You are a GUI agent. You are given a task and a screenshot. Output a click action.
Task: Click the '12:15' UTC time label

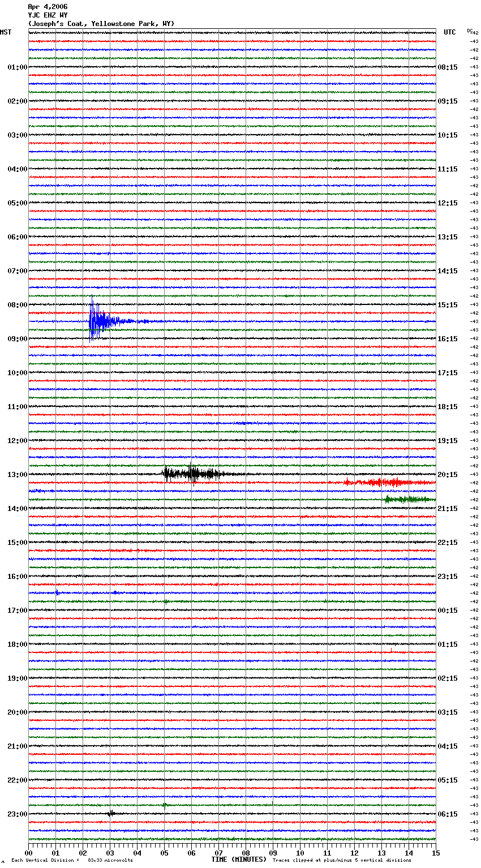pos(448,203)
